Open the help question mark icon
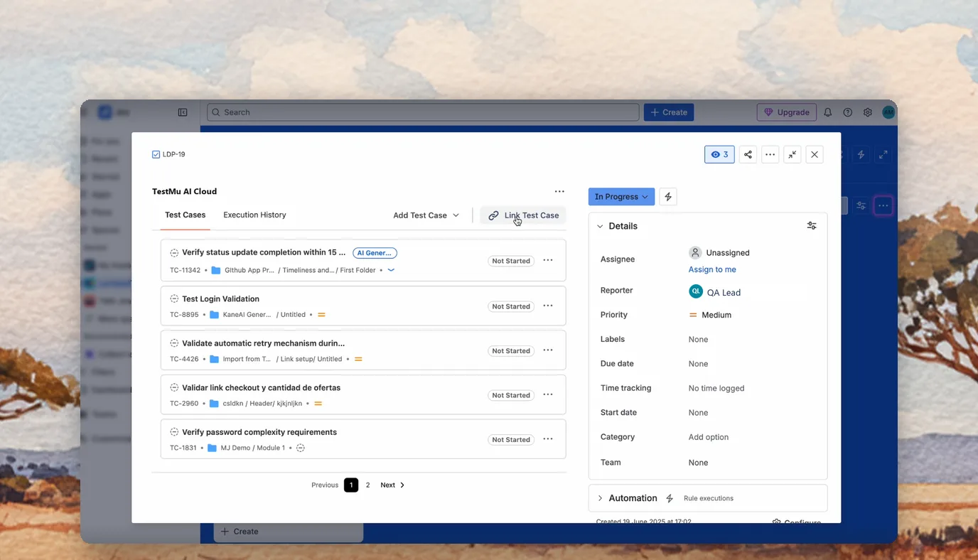The height and width of the screenshot is (560, 978). 848,112
